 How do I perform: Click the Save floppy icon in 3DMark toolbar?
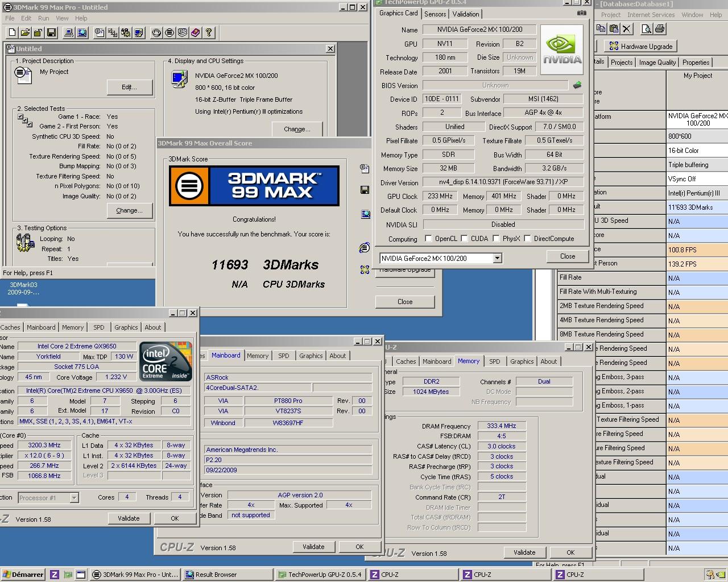[x=51, y=32]
